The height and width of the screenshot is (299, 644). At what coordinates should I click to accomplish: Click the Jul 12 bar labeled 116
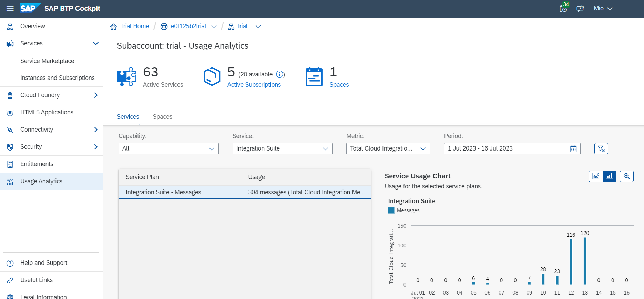click(571, 262)
